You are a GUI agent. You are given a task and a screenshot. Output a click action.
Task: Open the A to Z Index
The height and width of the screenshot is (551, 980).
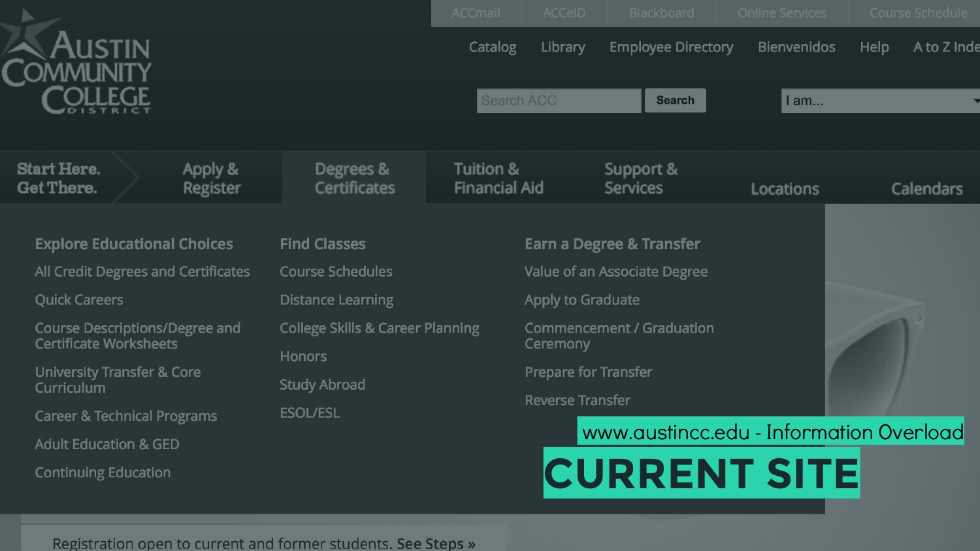946,47
